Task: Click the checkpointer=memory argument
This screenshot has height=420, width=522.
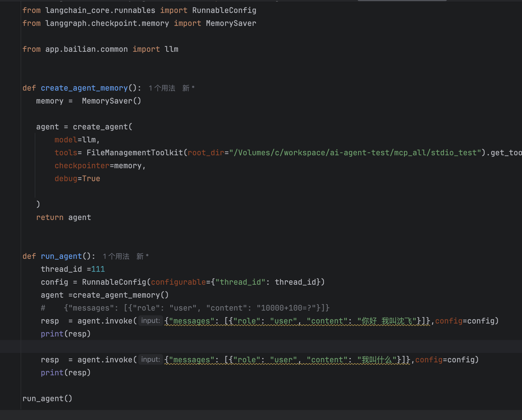Action: click(100, 166)
